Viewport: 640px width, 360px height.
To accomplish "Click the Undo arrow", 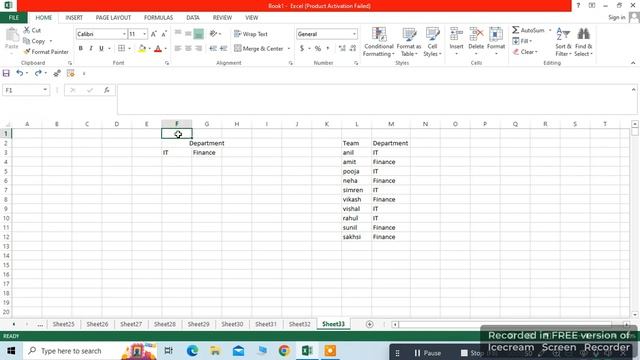I will 19,73.
